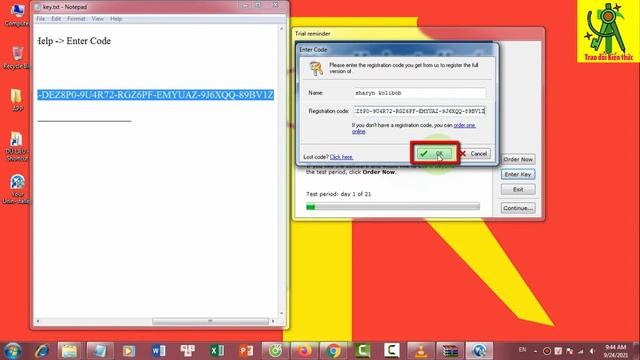Click the green OK button in Enter Code dialog
The width and height of the screenshot is (640, 360).
(434, 153)
